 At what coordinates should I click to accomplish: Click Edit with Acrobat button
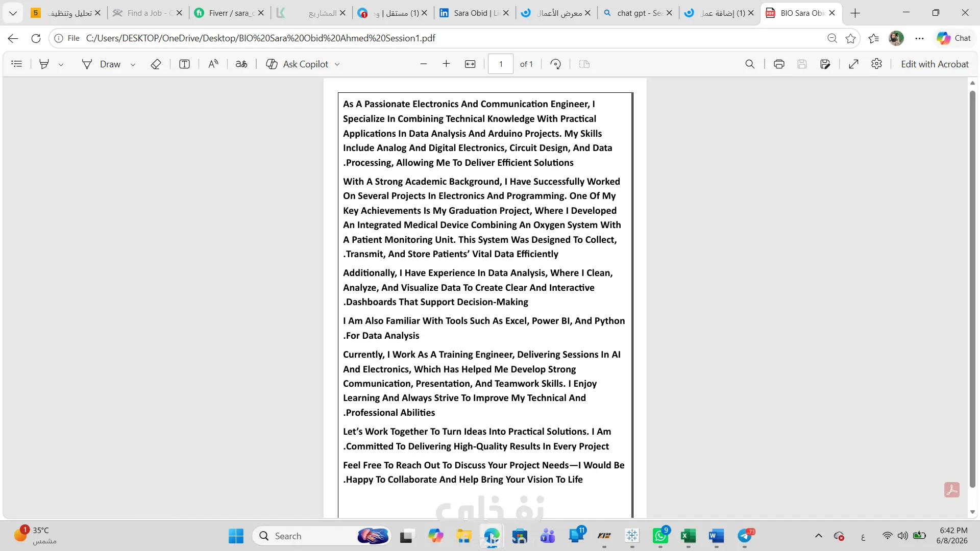pos(935,64)
